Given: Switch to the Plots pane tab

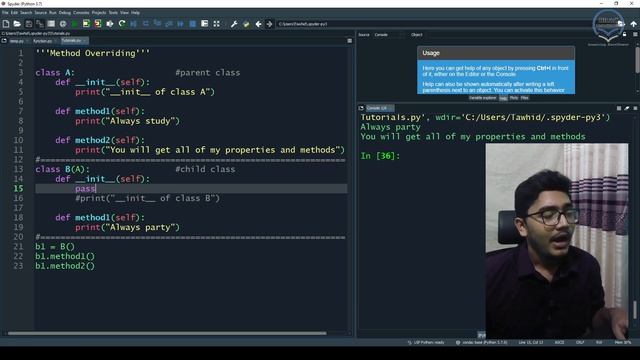Looking at the screenshot, I should tap(514, 98).
